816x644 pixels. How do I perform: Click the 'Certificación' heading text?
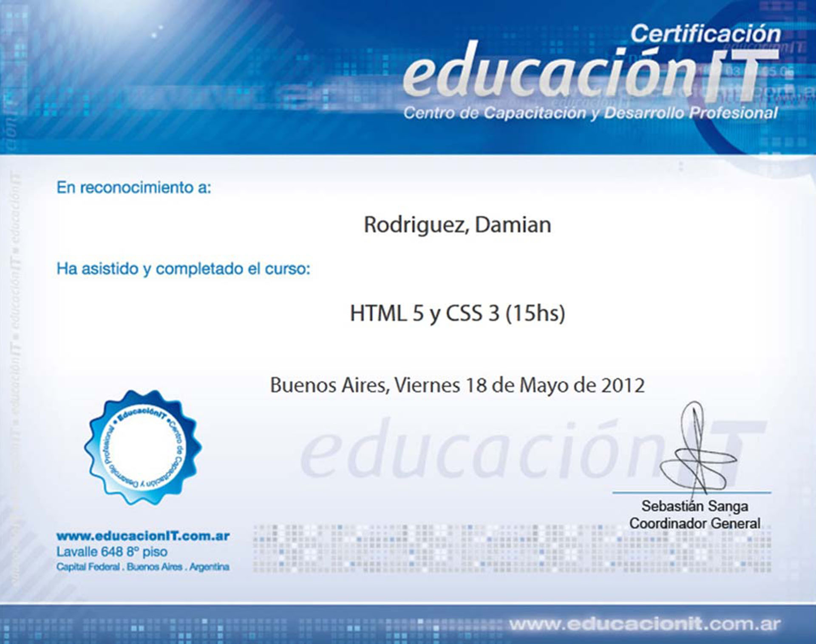tap(705, 34)
